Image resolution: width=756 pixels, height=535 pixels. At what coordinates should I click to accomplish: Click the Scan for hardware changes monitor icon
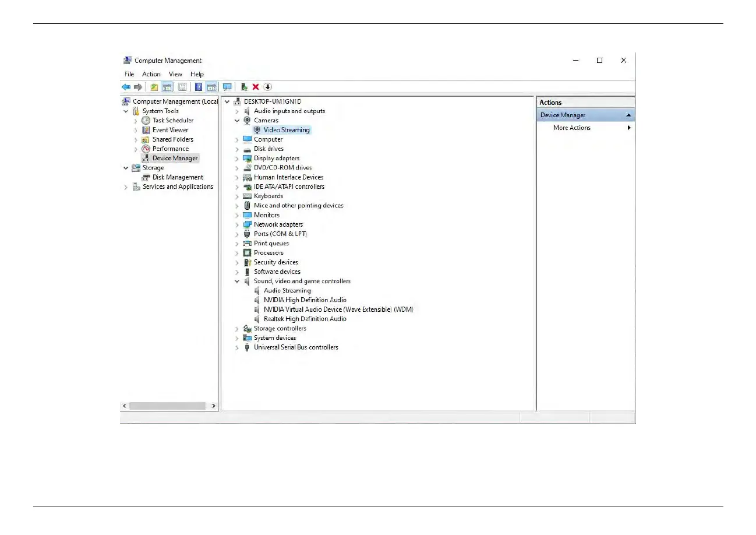(227, 87)
